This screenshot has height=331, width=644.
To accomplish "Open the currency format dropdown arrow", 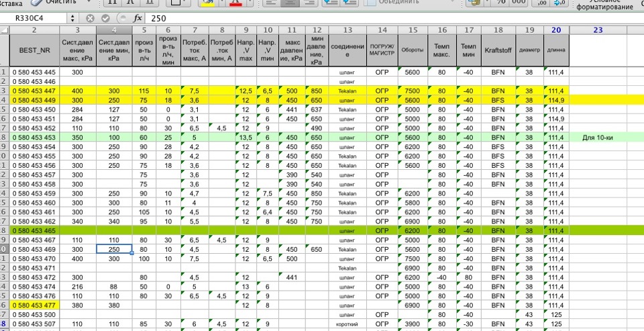I will point(487,3).
